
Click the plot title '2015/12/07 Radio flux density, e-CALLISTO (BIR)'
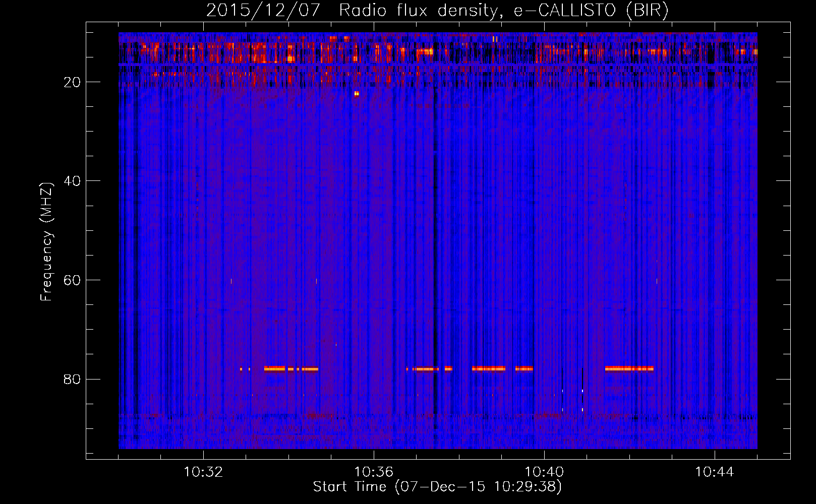(437, 10)
